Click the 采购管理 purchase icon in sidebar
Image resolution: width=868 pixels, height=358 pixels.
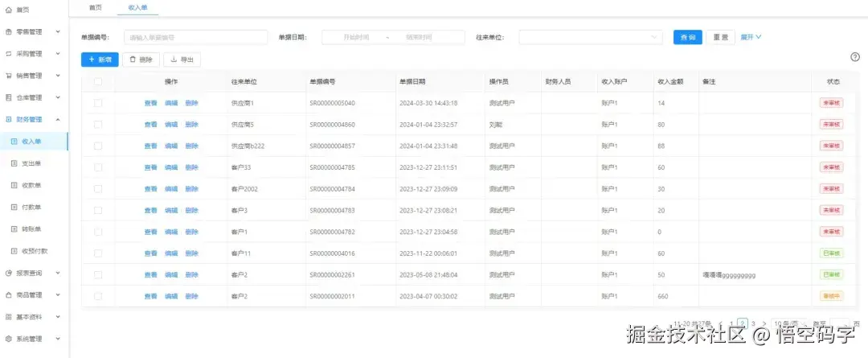[8, 54]
